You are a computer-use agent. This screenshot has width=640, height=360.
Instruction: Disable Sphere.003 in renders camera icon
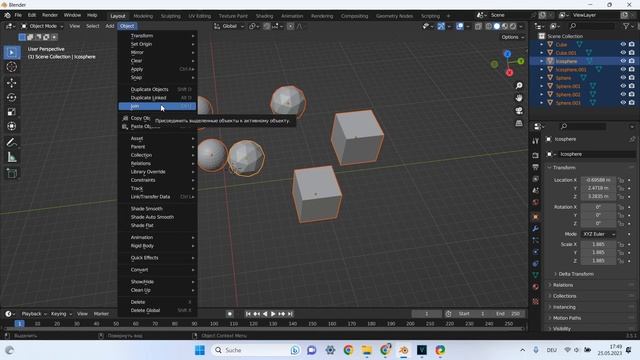pos(632,103)
